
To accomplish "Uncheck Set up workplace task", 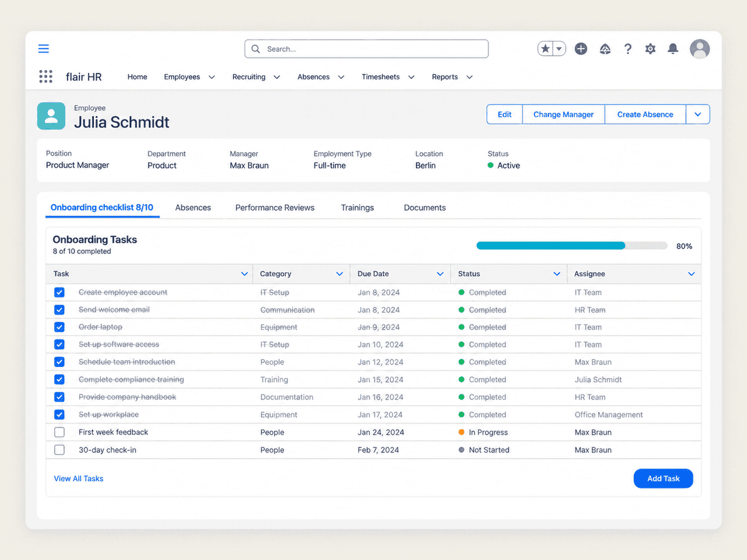I will point(60,415).
